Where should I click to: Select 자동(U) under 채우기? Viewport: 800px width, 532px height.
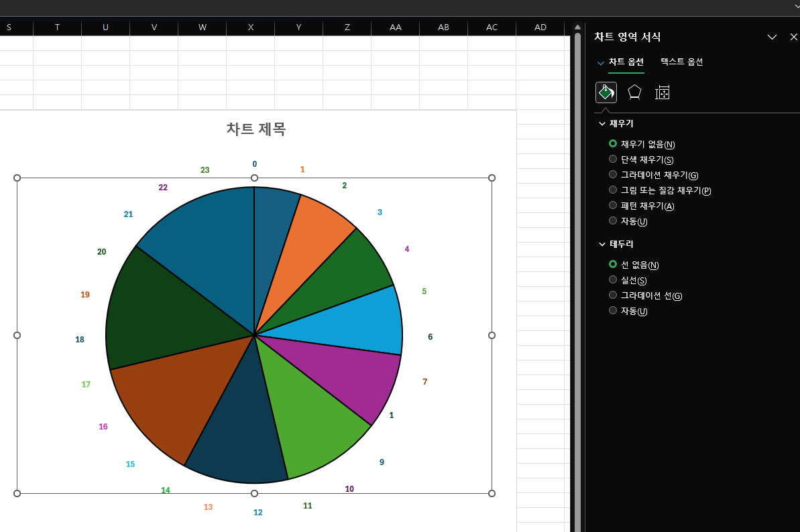[628, 220]
